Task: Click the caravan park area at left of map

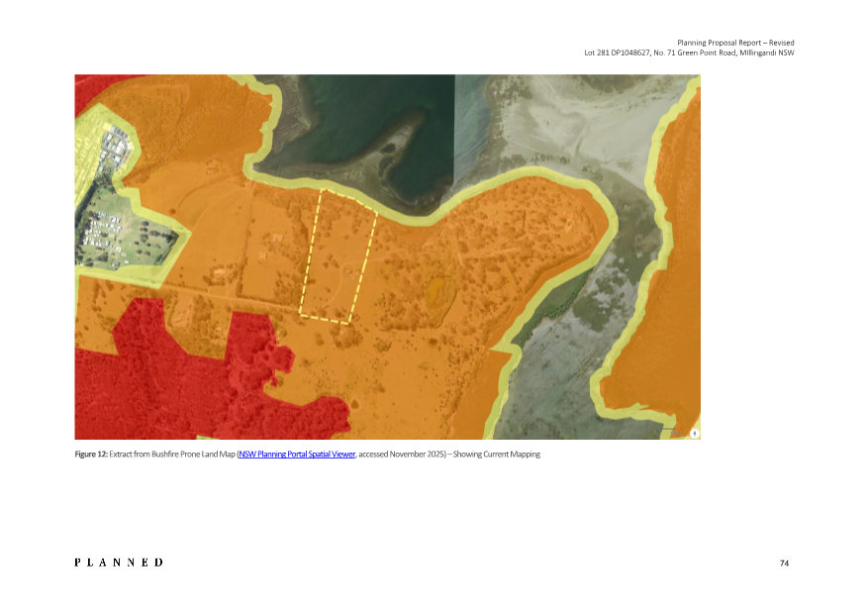Action: 114,228
